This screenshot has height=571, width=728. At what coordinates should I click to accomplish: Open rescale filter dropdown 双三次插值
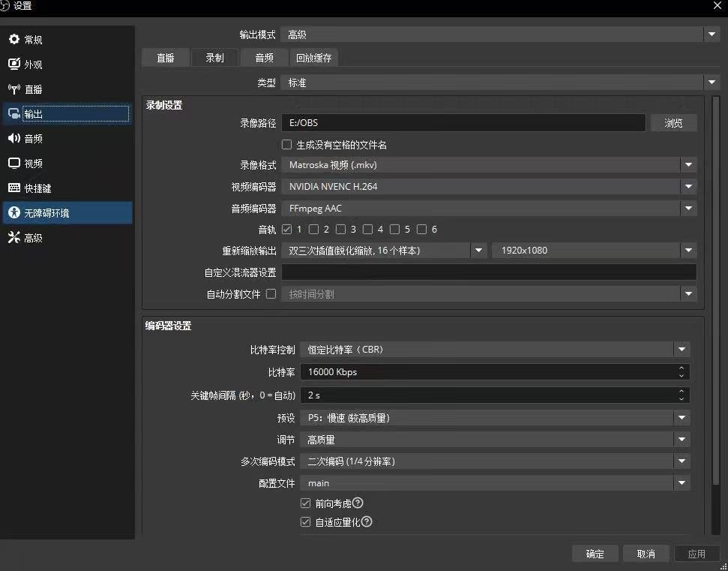[384, 251]
